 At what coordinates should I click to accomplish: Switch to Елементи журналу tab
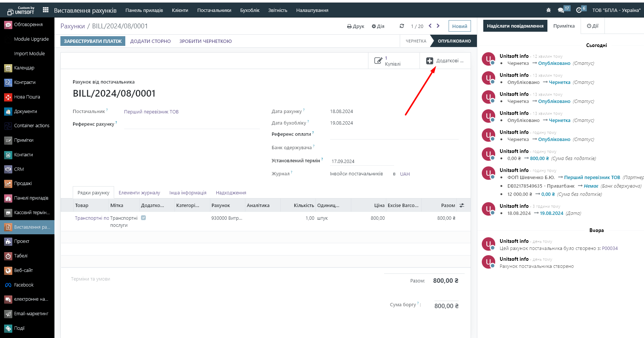tap(139, 193)
